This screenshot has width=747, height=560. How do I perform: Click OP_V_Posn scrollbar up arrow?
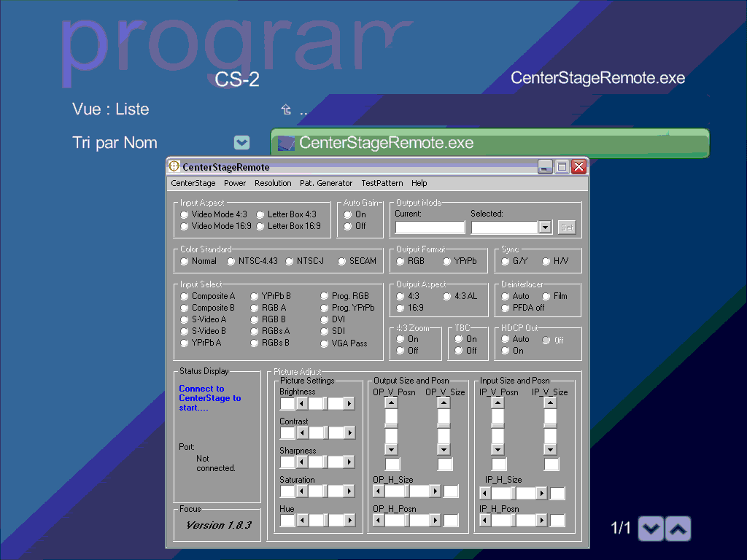coord(392,403)
